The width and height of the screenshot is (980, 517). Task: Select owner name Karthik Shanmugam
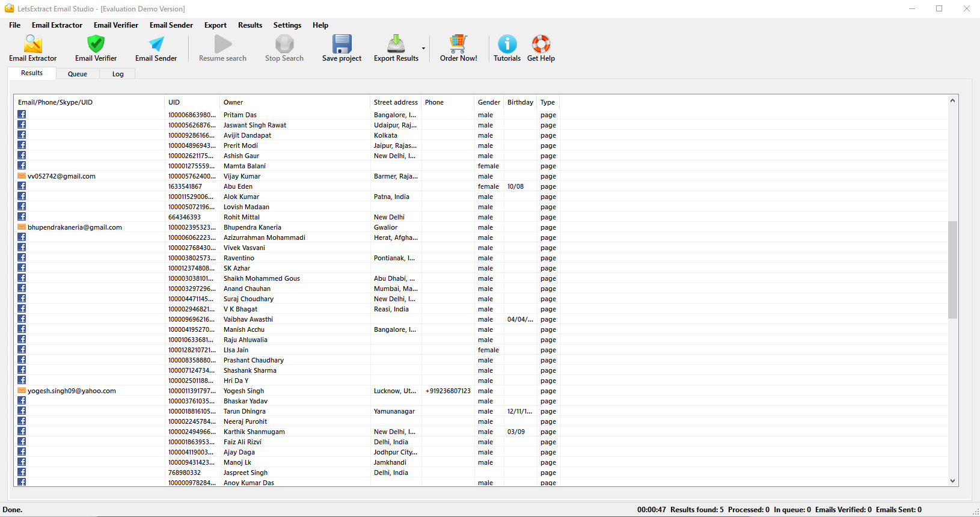coord(254,432)
